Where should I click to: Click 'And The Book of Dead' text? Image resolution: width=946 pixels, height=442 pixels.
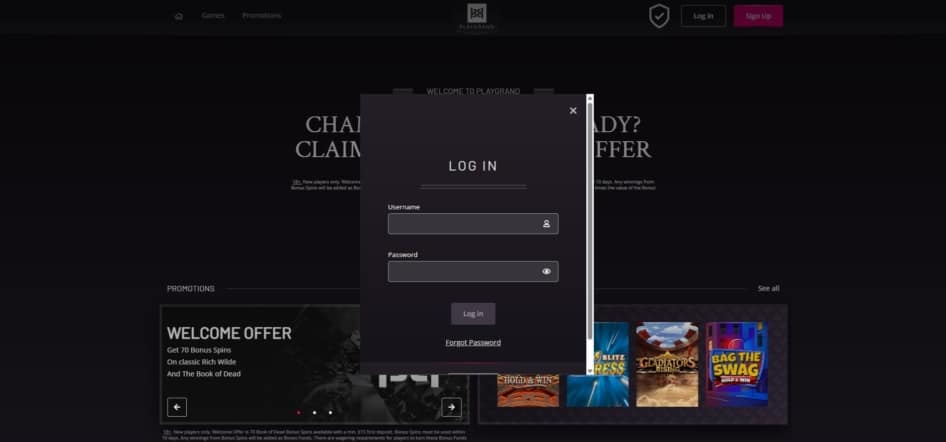click(204, 374)
